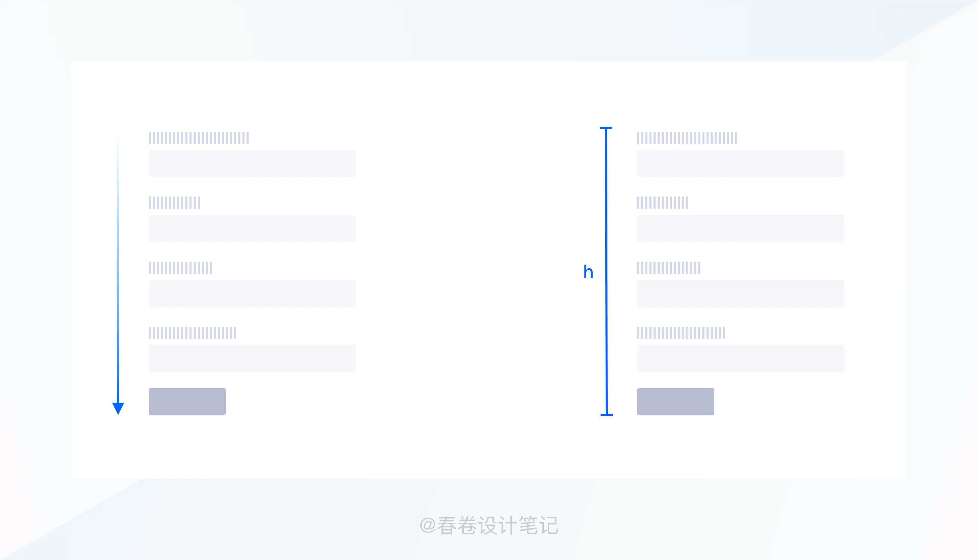This screenshot has height=560, width=978.
Task: Click the fourth input field in left form
Action: pyautogui.click(x=252, y=358)
